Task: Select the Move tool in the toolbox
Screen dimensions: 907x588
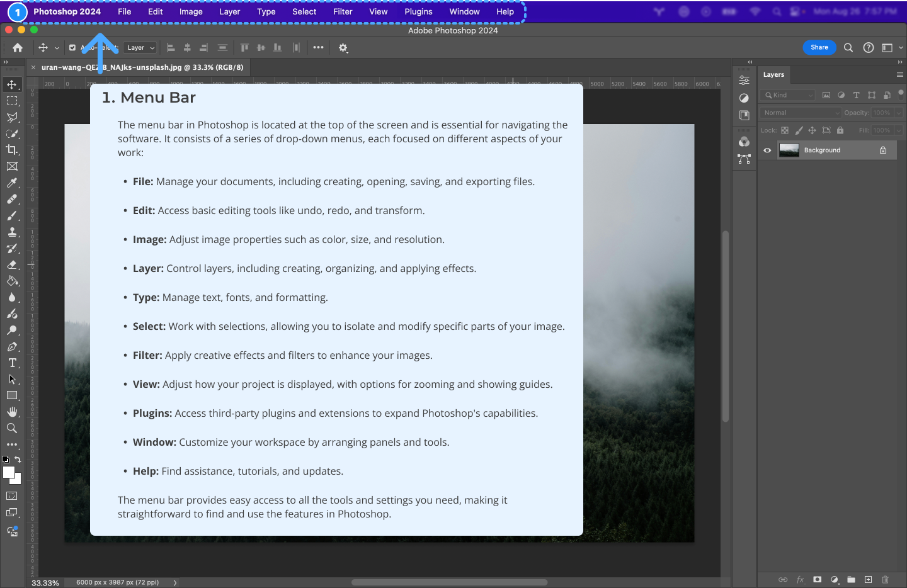Action: pos(12,84)
